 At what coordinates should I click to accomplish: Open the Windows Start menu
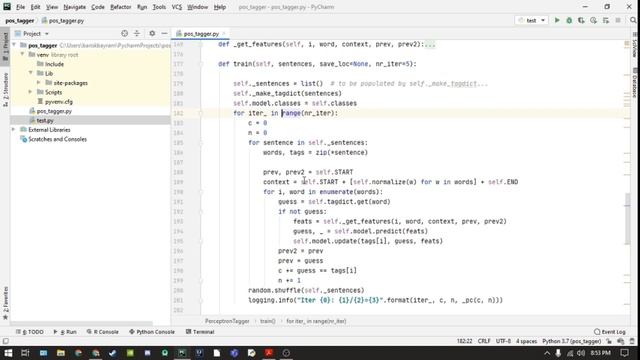[8, 353]
